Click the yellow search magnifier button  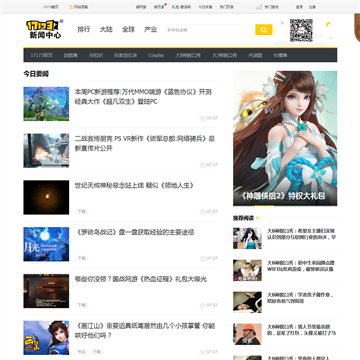[264, 30]
